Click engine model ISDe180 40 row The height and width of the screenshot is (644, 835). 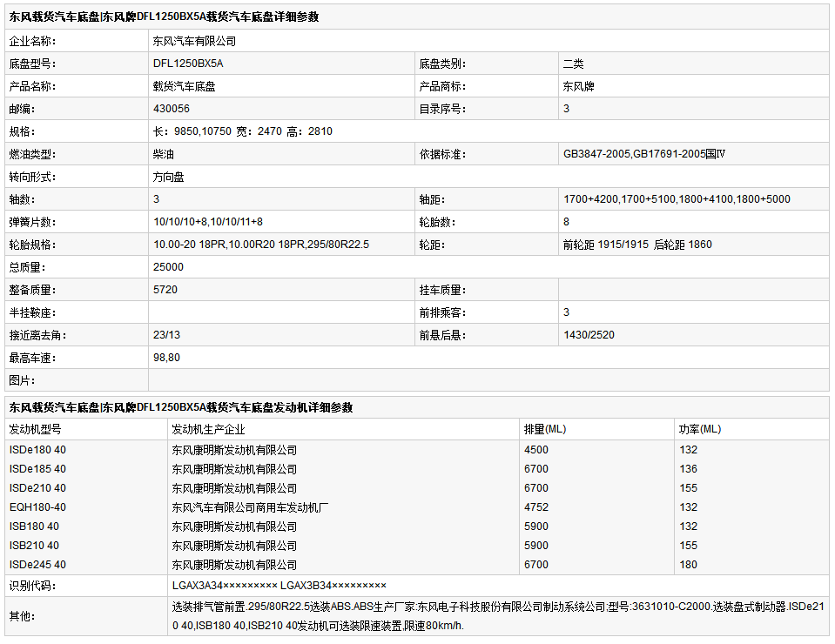(x=37, y=450)
